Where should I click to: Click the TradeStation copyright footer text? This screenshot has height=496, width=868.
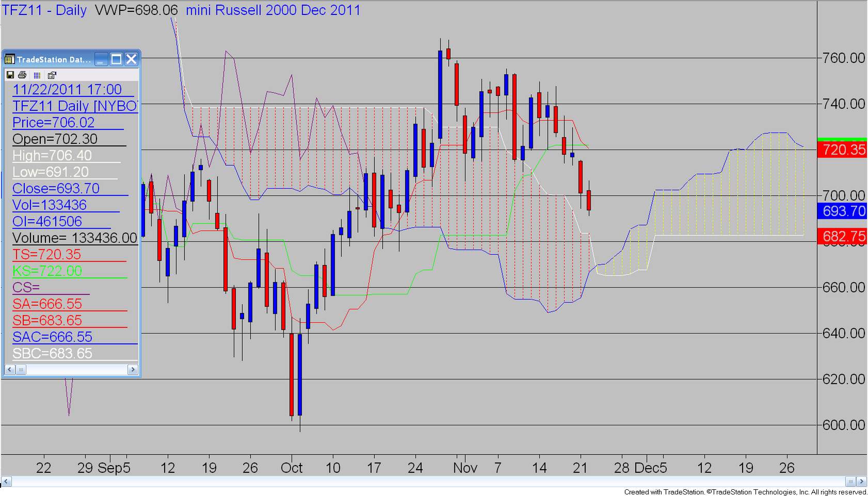(745, 492)
